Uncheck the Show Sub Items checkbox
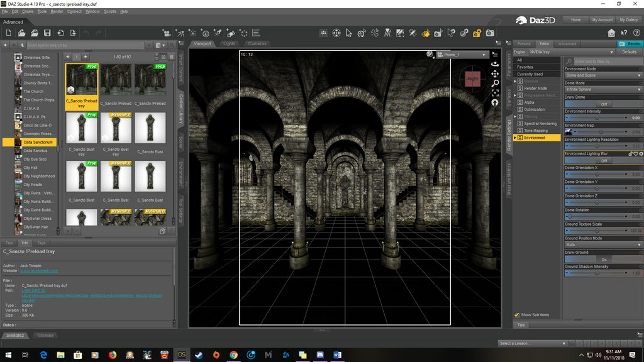This screenshot has width=644, height=362. point(517,315)
